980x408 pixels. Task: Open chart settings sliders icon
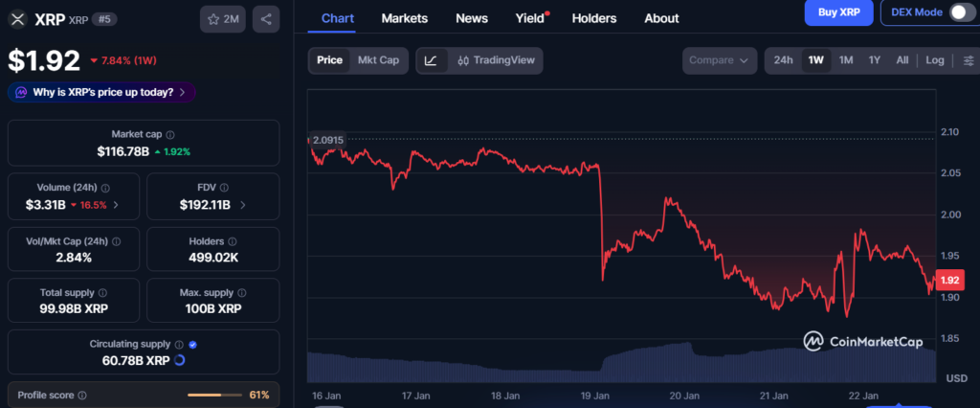click(x=969, y=60)
